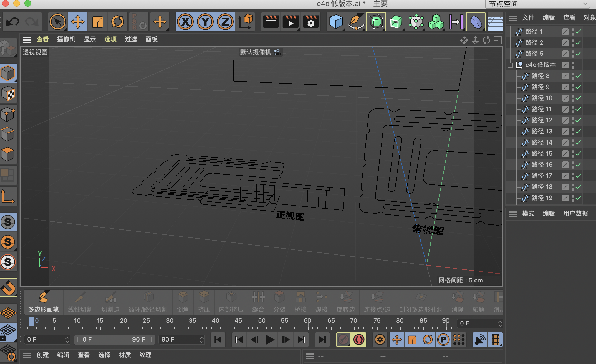Viewport: 596px width, 364px height.
Task: Toggle the green checkmark of 路径 8
Action: (578, 76)
